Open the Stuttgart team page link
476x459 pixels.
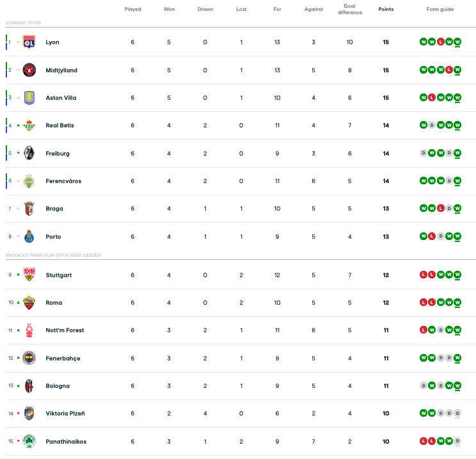(59, 275)
